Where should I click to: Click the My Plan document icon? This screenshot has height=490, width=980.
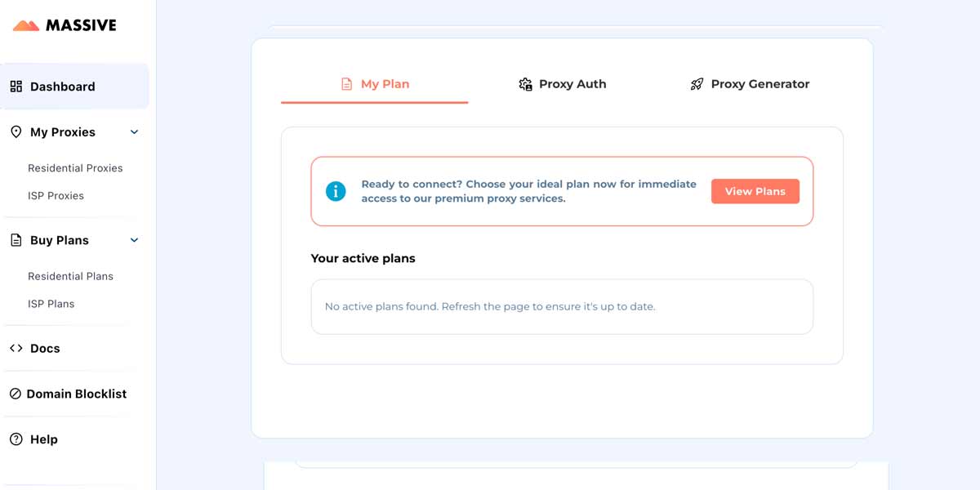346,84
